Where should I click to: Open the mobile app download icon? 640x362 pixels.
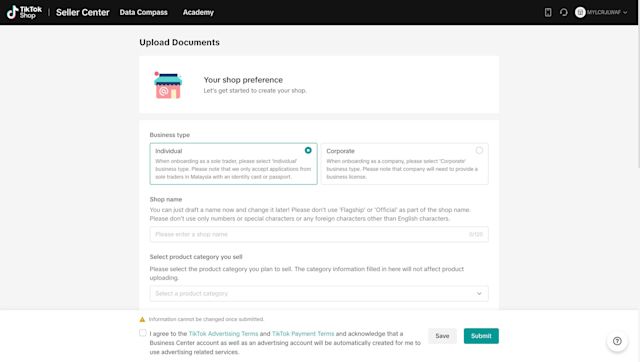pos(548,12)
